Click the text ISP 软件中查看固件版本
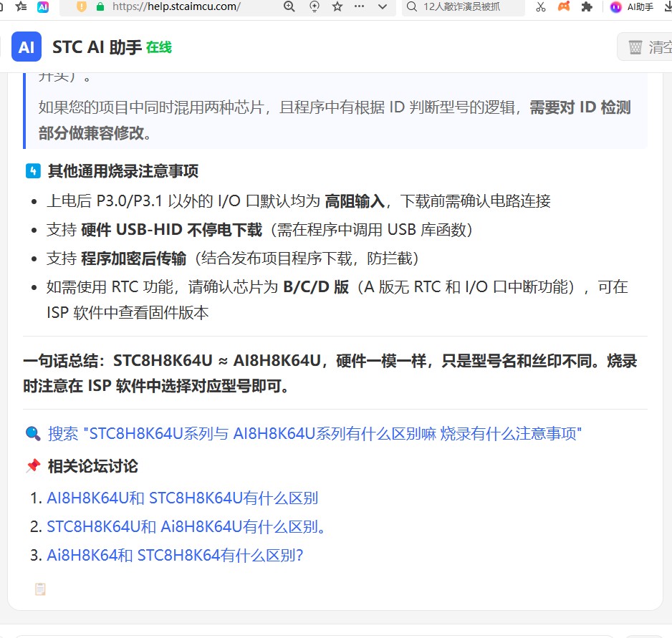Screen dimensions: 672x638 pyautogui.click(x=128, y=313)
